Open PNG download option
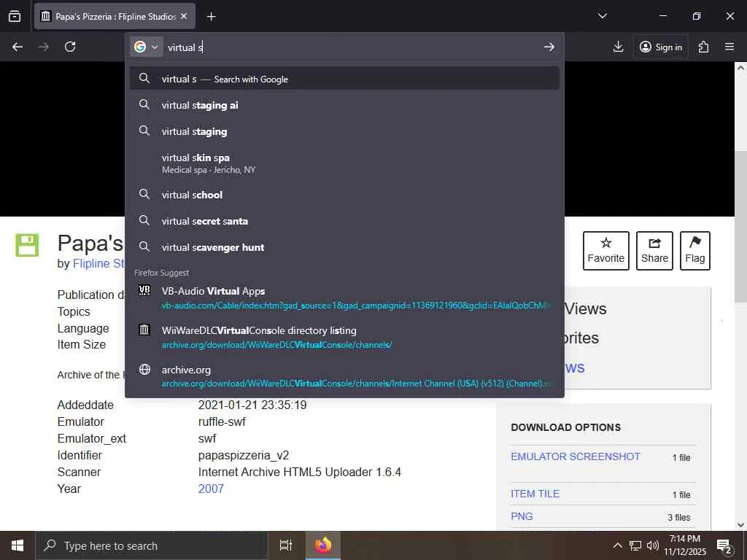747x560 pixels. (x=522, y=516)
